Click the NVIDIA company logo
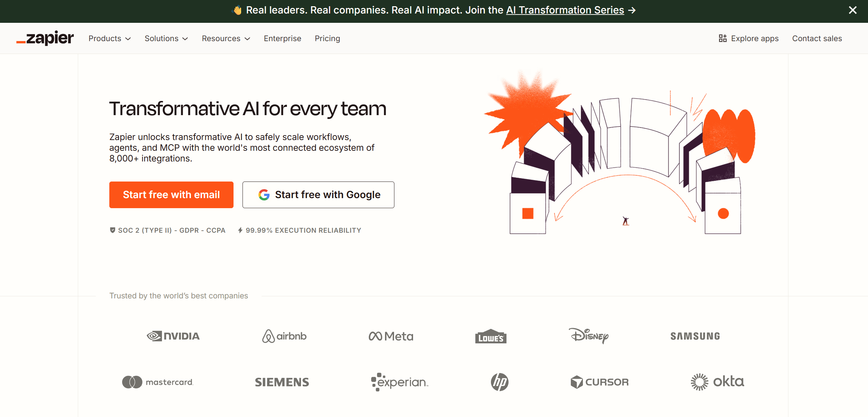The height and width of the screenshot is (417, 868). point(173,336)
